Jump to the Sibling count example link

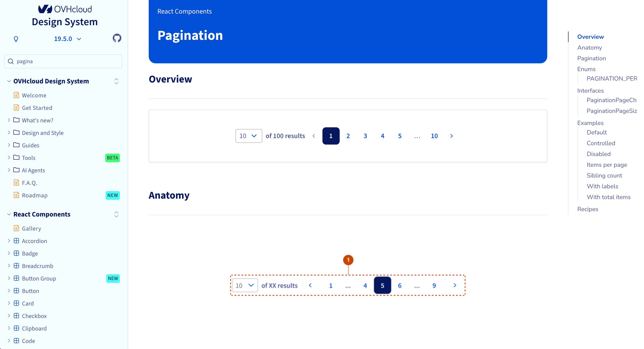point(604,175)
